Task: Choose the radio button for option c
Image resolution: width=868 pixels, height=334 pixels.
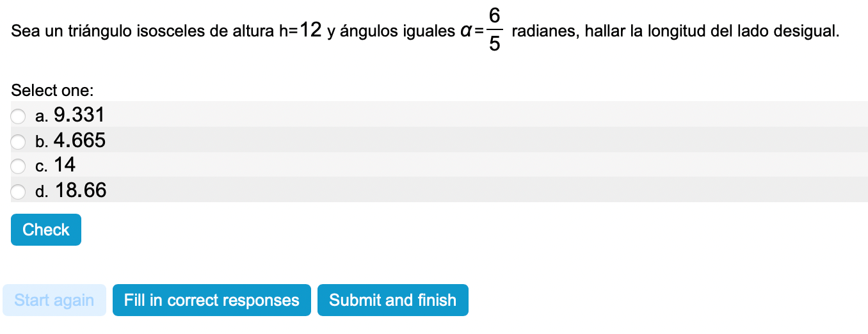Action: point(17,166)
